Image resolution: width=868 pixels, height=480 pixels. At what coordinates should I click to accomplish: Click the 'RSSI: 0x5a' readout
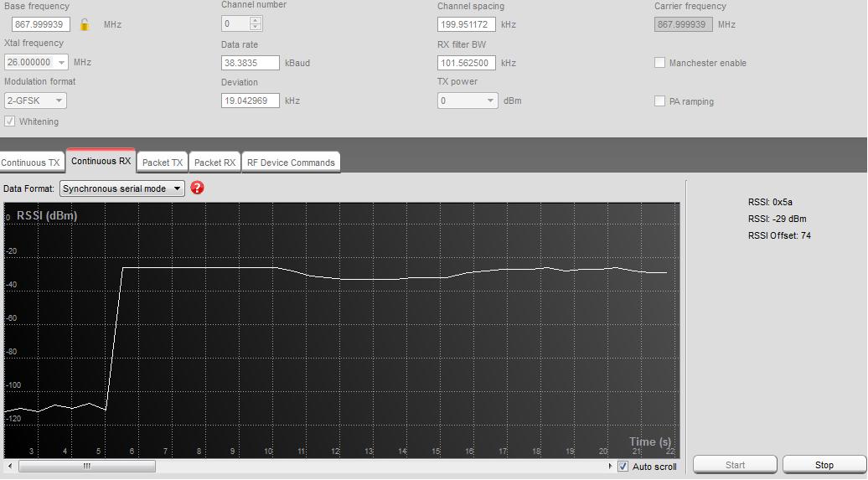coord(770,202)
